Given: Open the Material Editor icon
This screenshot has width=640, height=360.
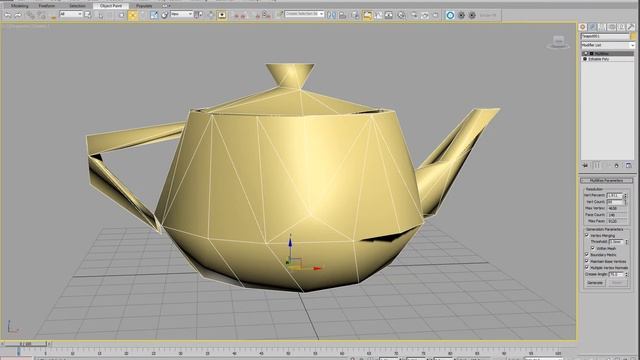Looking at the screenshot, I should coord(402,15).
